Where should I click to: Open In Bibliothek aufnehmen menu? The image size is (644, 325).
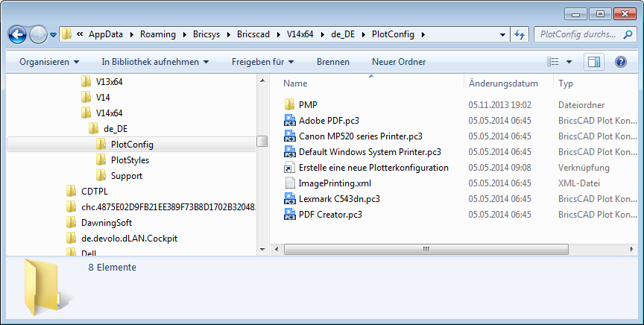click(155, 62)
